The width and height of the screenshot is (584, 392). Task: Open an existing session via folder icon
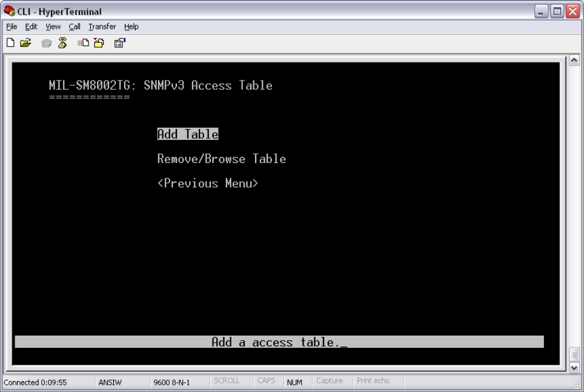click(x=25, y=43)
